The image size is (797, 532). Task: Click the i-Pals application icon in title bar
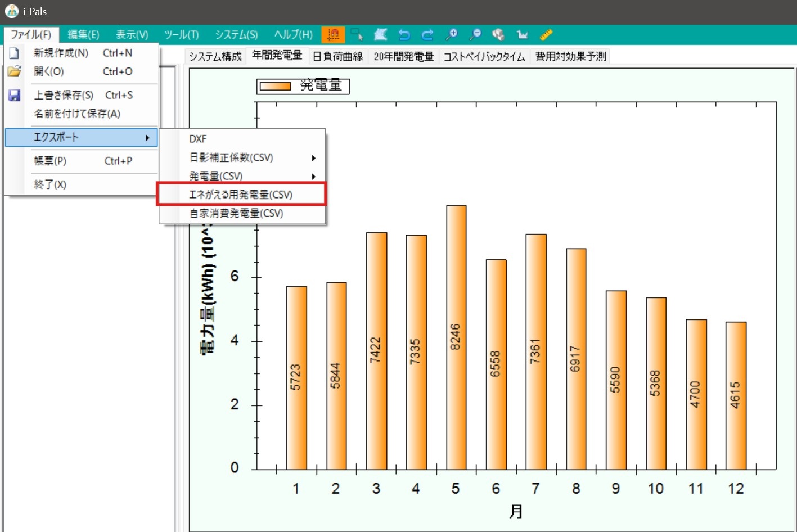(x=12, y=11)
